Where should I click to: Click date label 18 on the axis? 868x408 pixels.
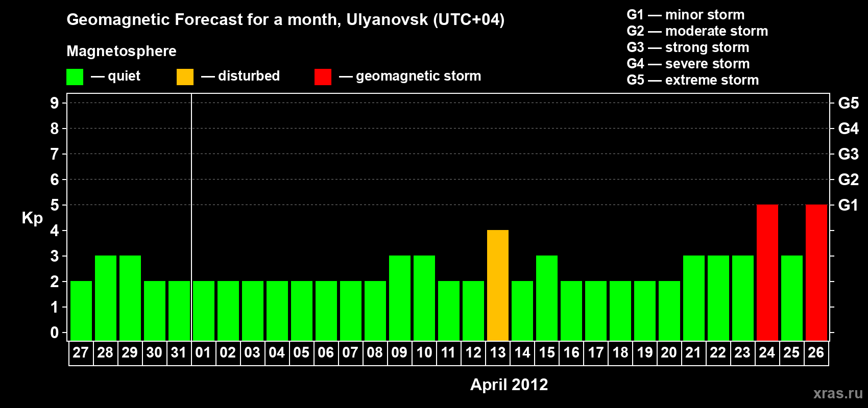[x=620, y=353]
